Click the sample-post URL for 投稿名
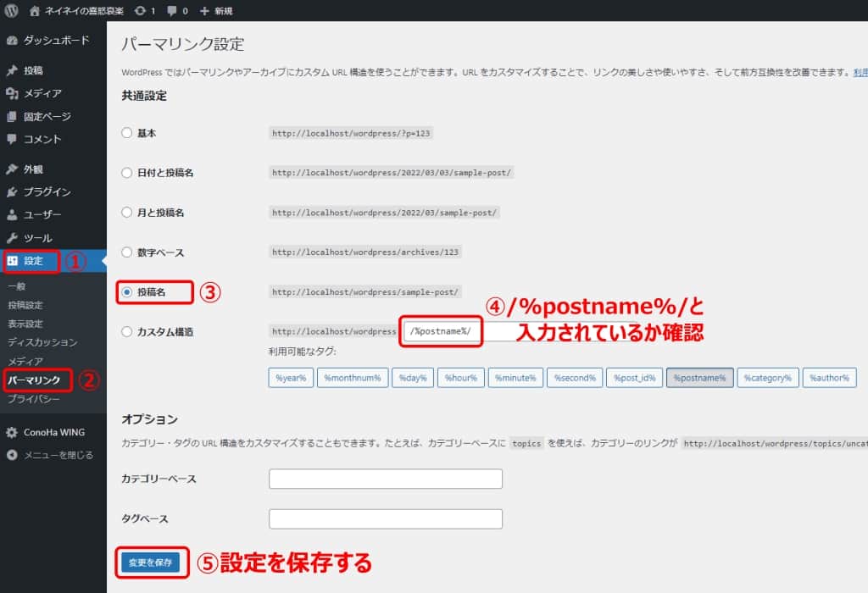The height and width of the screenshot is (593, 868). tap(364, 292)
